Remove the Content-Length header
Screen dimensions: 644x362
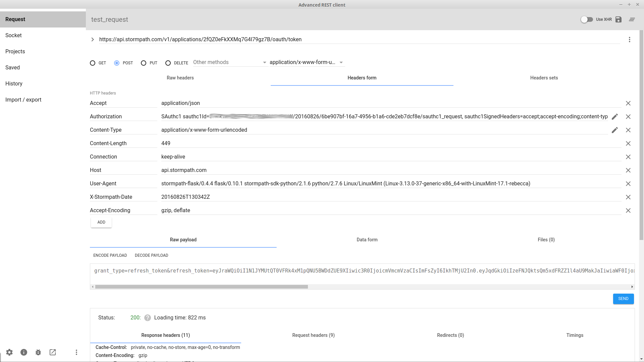pos(628,143)
